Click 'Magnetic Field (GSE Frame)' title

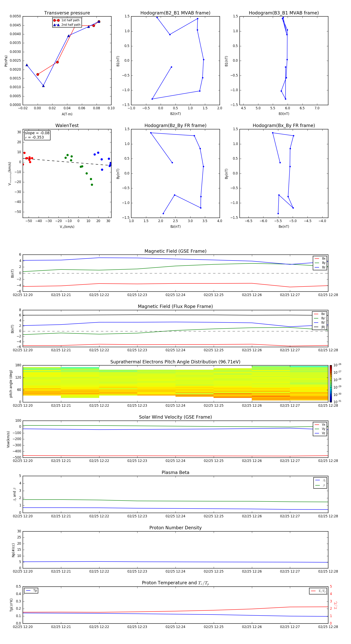(x=175, y=251)
